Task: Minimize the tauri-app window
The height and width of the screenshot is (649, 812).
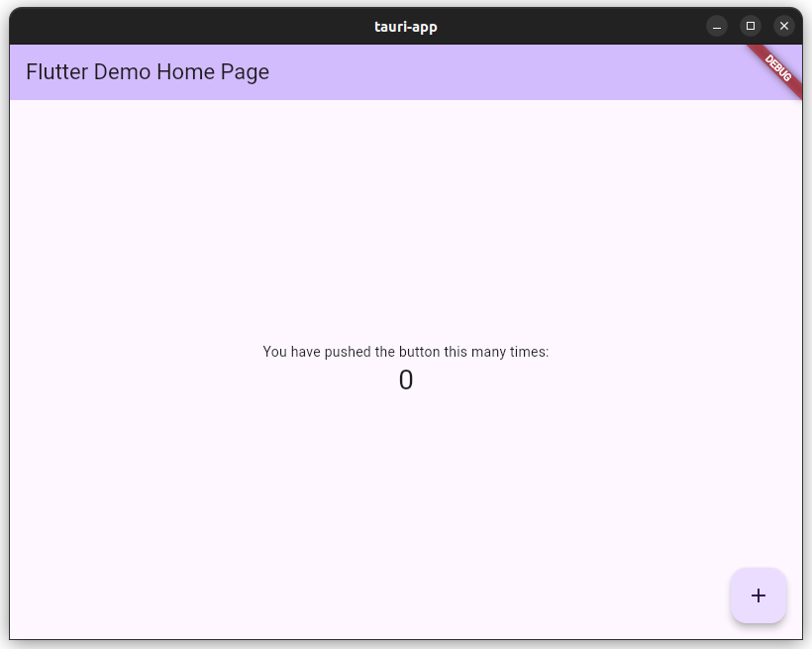Action: 717,26
